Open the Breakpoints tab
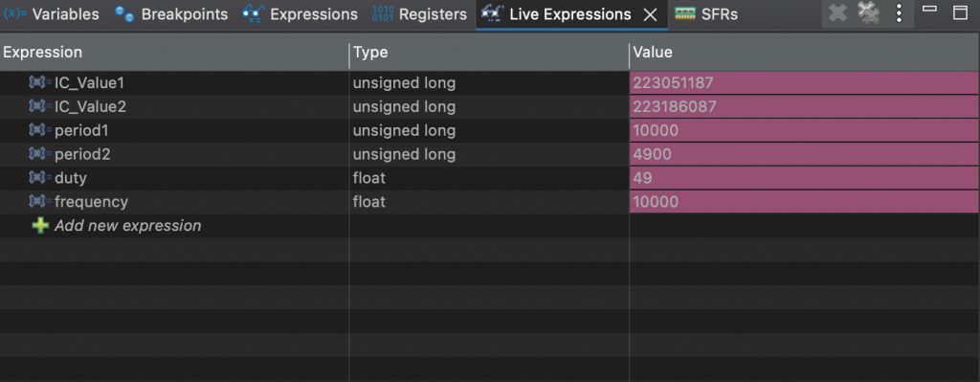Image resolution: width=980 pixels, height=382 pixels. click(x=172, y=13)
